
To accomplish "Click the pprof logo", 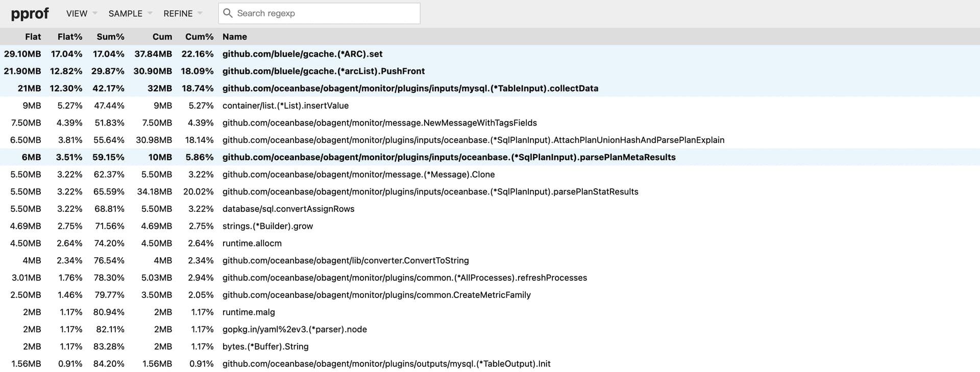I will pos(30,13).
